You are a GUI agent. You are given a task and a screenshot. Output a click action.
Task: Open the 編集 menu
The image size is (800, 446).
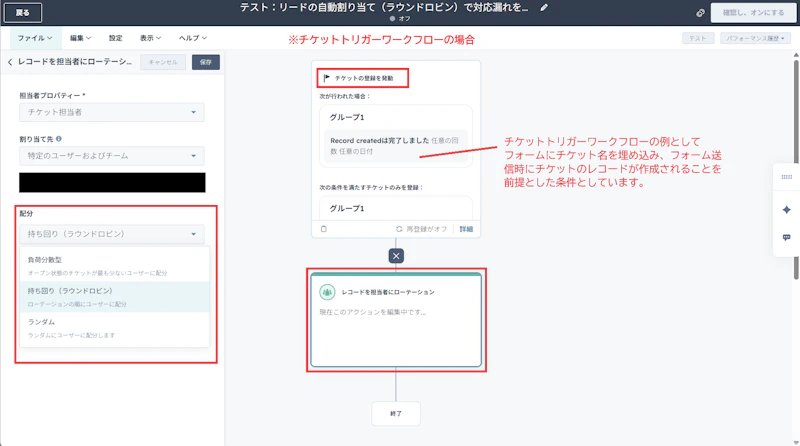click(80, 38)
